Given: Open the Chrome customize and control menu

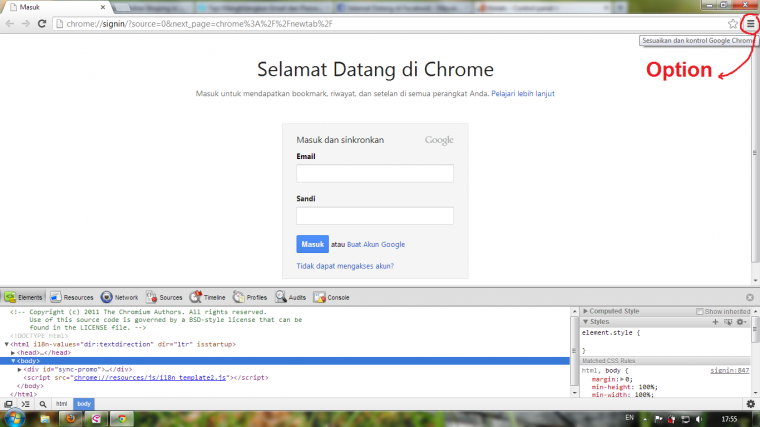Looking at the screenshot, I should coord(750,23).
